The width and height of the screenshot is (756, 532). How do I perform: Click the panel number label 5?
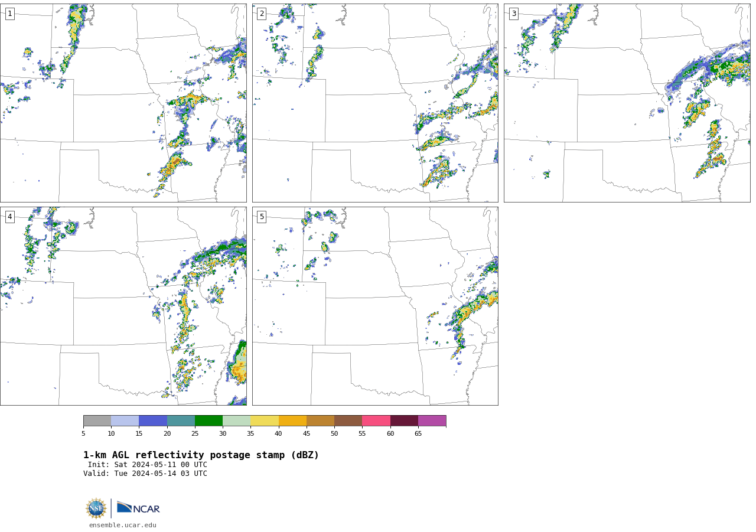(262, 217)
